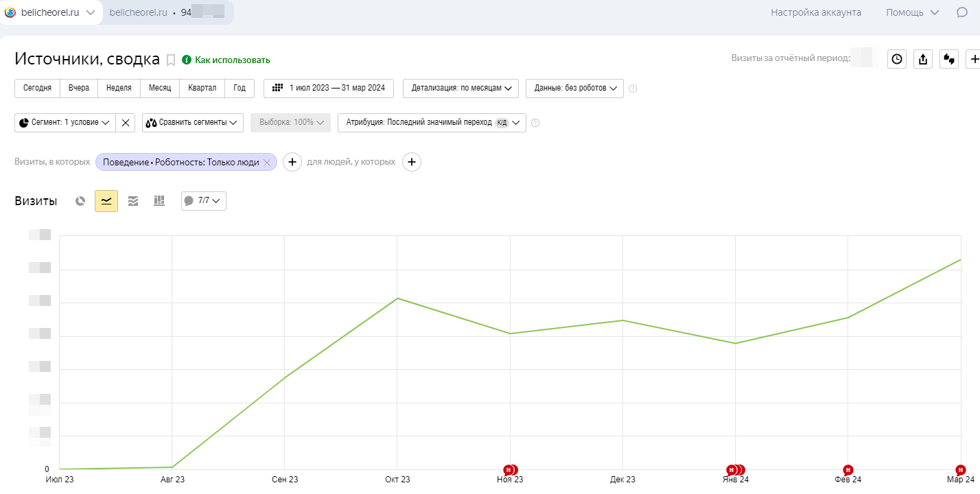Select the Сегодня period
980x494 pixels.
click(37, 89)
